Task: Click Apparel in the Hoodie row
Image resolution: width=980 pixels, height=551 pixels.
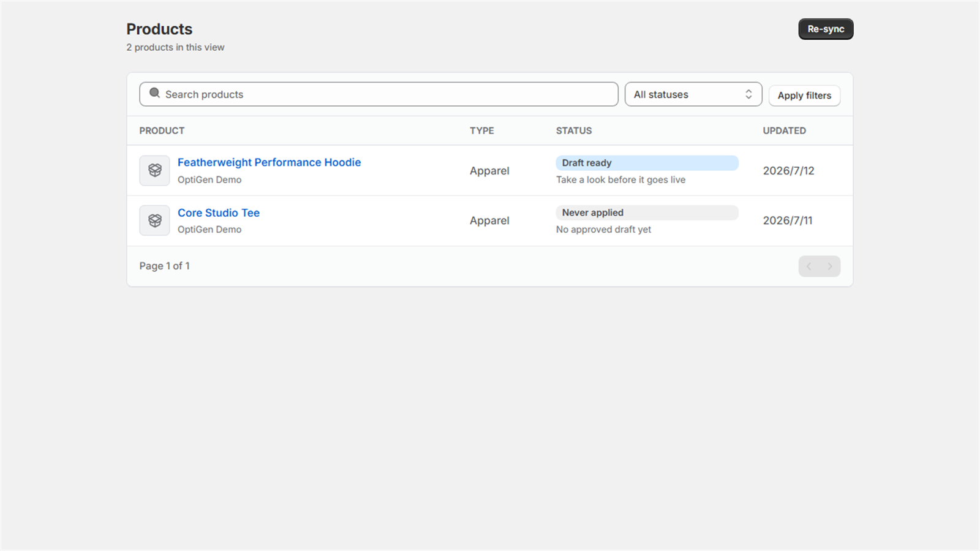Action: click(489, 171)
